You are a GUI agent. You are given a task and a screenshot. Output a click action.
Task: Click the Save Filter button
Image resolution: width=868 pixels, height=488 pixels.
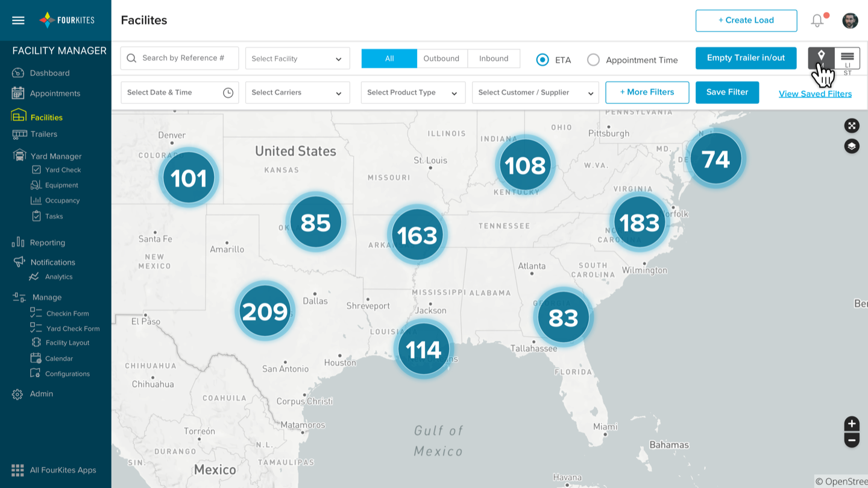[727, 92]
